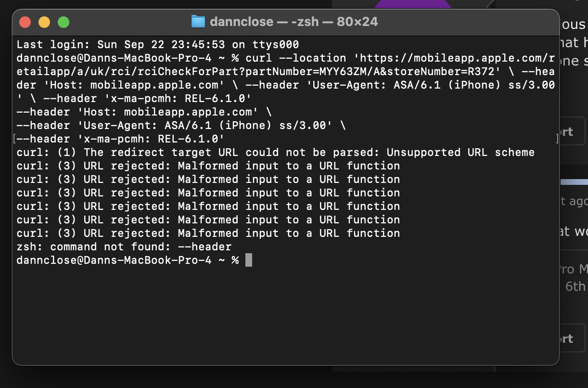This screenshot has height=388, width=588.
Task: Click the last "URL rejected" error line
Action: coord(208,233)
